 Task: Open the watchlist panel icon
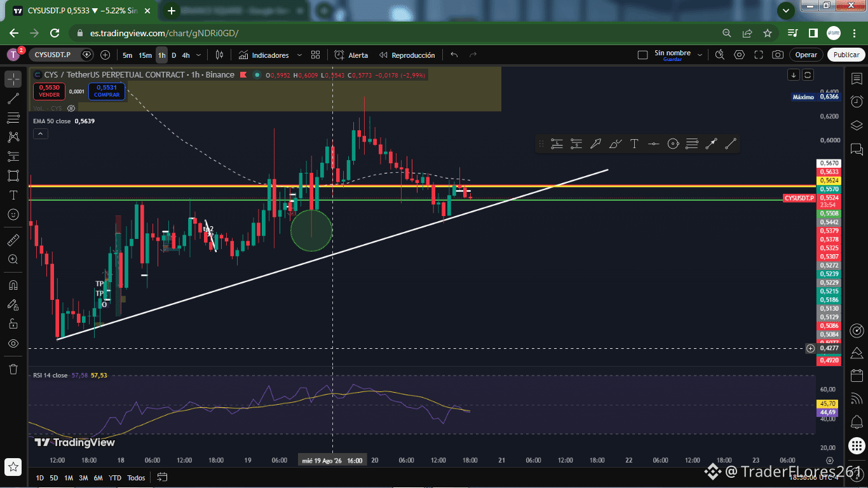857,79
